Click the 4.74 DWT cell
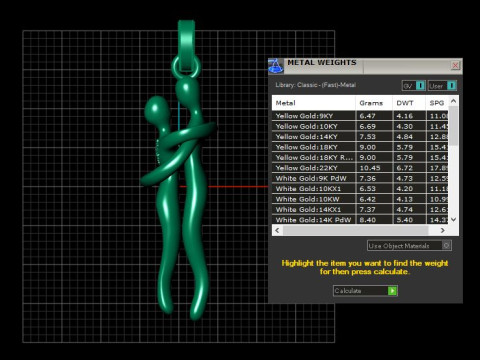 [409, 209]
